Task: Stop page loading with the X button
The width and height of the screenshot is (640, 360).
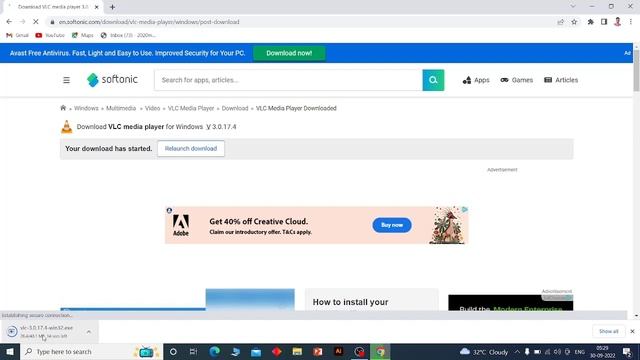Action: click(x=36, y=22)
